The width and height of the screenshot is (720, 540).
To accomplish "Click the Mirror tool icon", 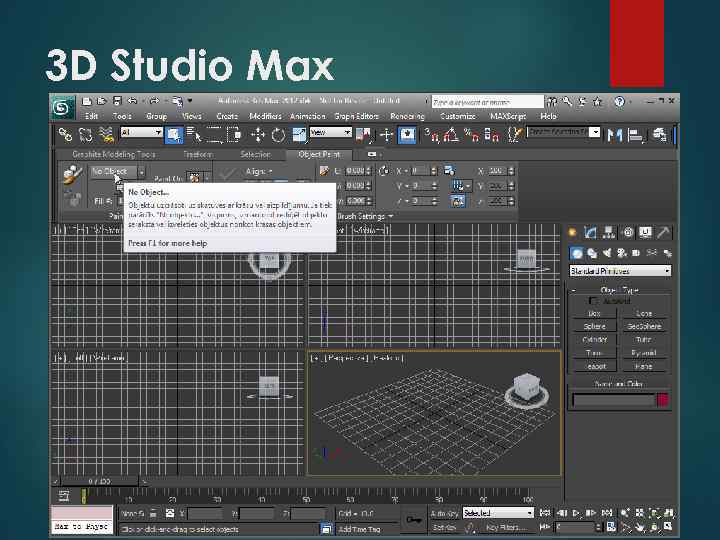I will (x=614, y=135).
